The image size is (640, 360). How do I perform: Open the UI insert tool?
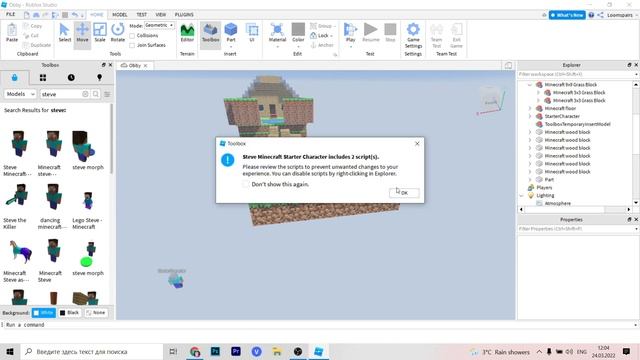coord(252,33)
